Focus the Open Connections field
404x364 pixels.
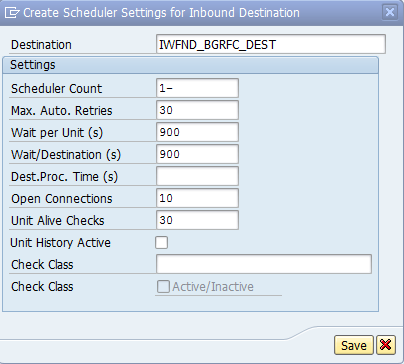click(197, 198)
